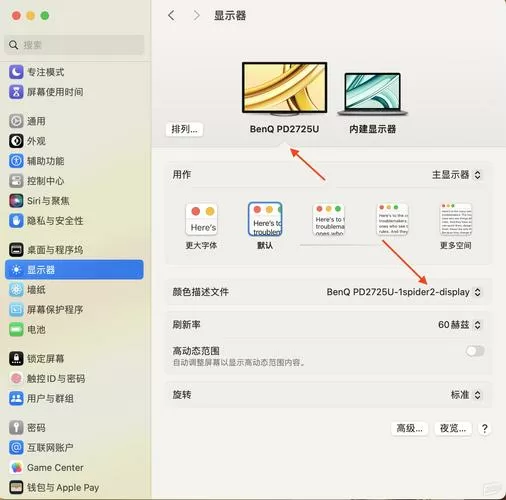Click the Advanced (高级...) button

[x=409, y=428]
